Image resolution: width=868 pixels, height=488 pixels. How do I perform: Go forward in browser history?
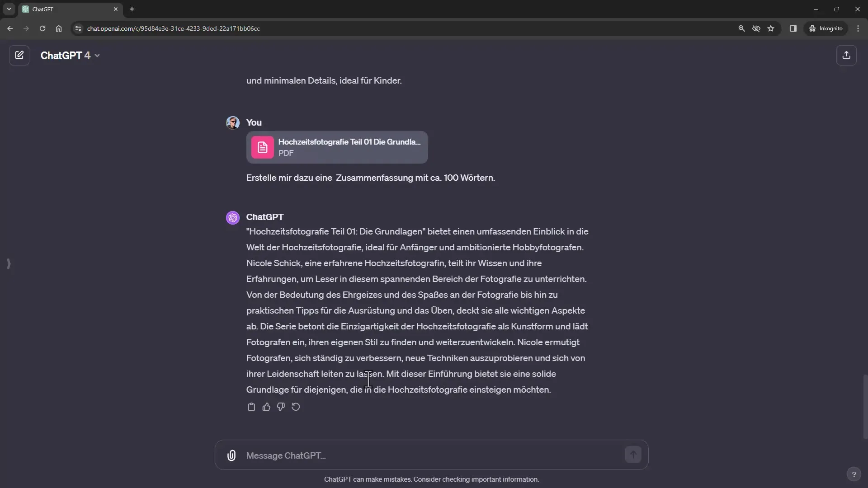point(26,28)
